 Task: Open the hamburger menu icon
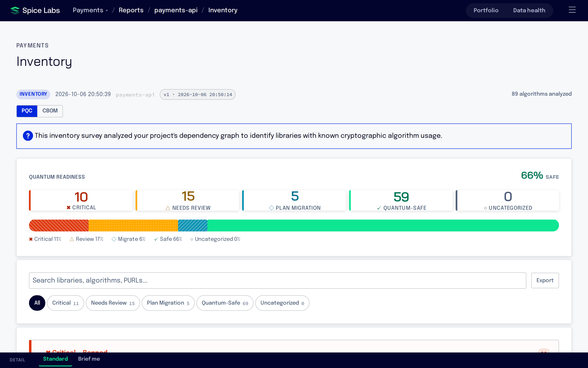click(x=572, y=10)
